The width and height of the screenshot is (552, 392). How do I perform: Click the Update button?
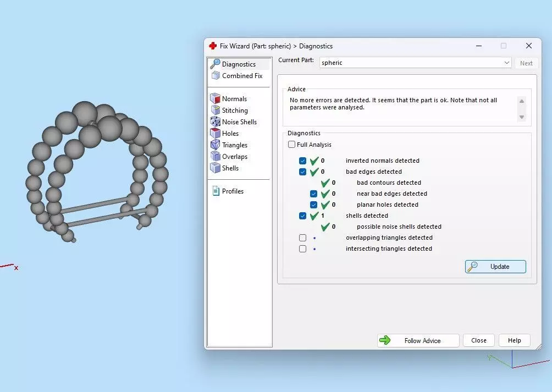tap(495, 267)
